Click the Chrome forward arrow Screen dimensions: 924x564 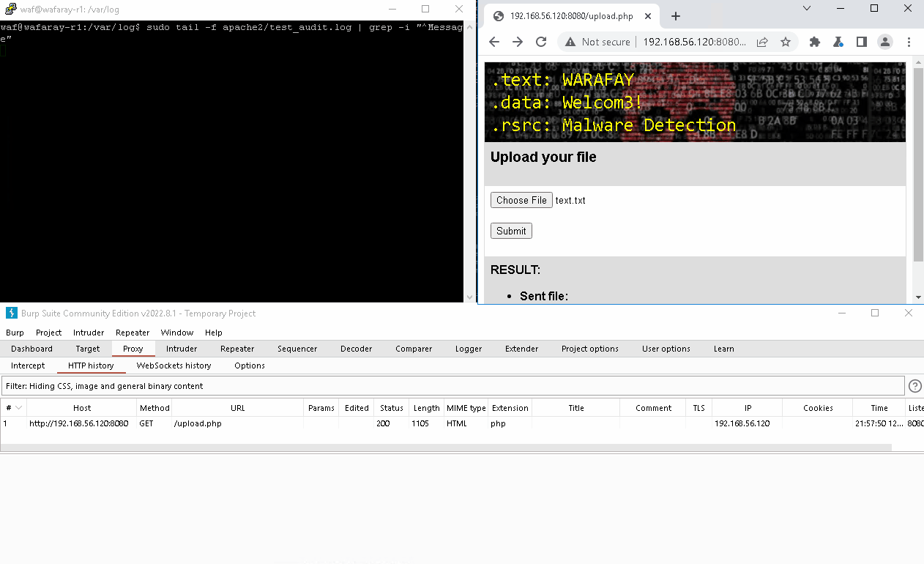click(x=518, y=42)
